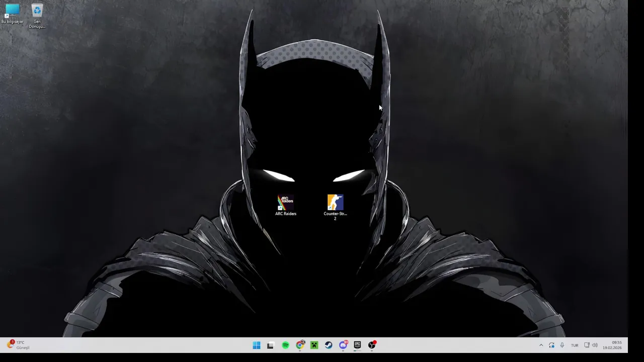Image resolution: width=644 pixels, height=362 pixels.
Task: Open Google Chrome from the taskbar
Action: point(300,345)
